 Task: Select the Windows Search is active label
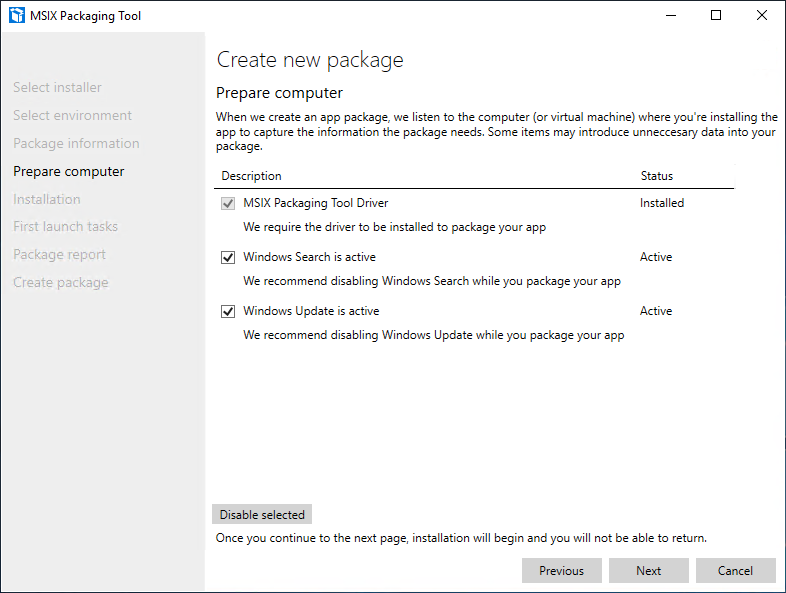point(309,257)
